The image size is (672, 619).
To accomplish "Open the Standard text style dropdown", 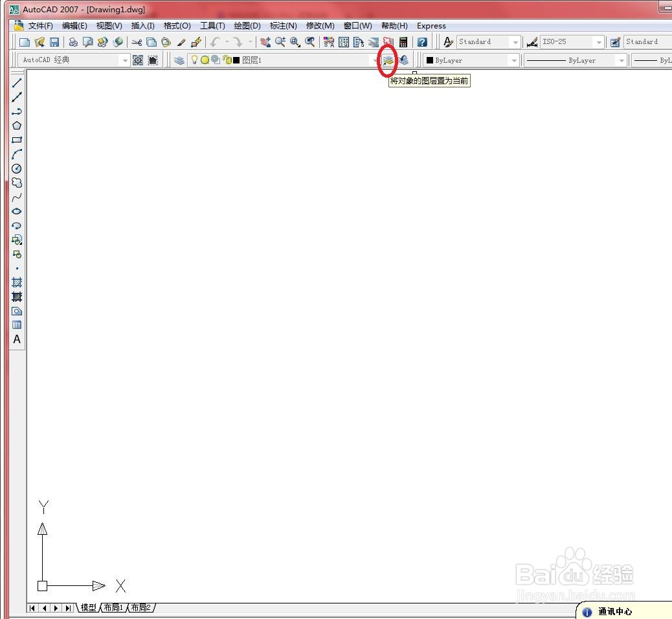I will click(515, 42).
